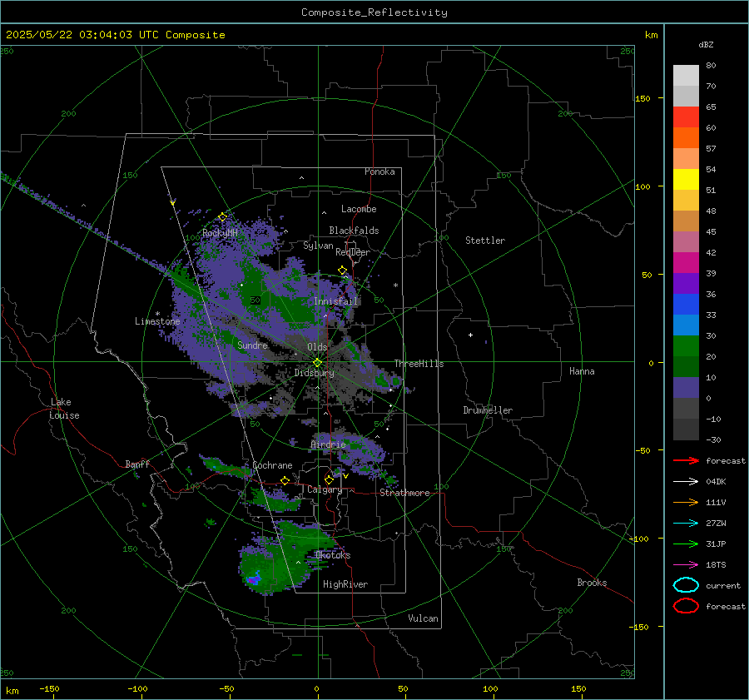Click the Calgary city label

(325, 489)
